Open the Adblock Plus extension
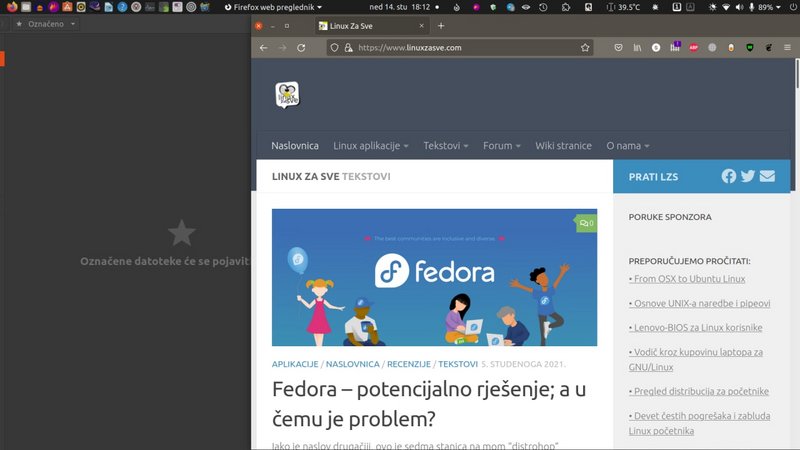The height and width of the screenshot is (450, 800). pyautogui.click(x=693, y=47)
